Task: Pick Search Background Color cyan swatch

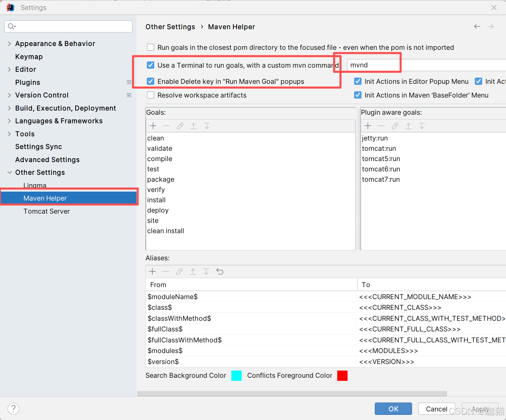Action: [x=236, y=376]
